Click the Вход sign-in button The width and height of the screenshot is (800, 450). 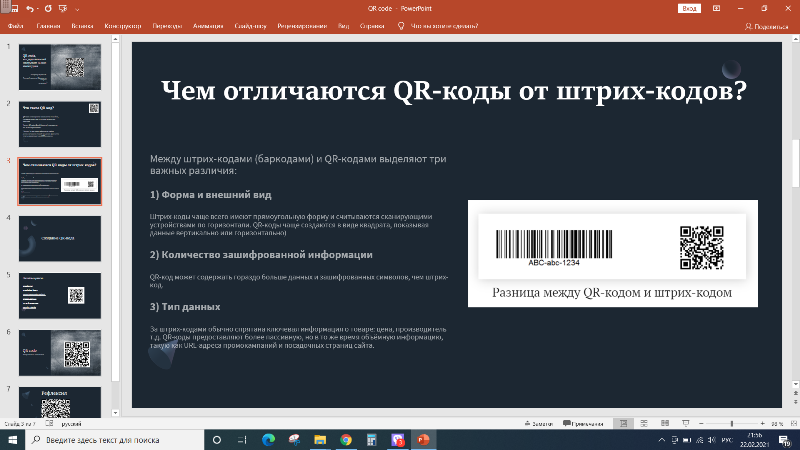coord(689,9)
